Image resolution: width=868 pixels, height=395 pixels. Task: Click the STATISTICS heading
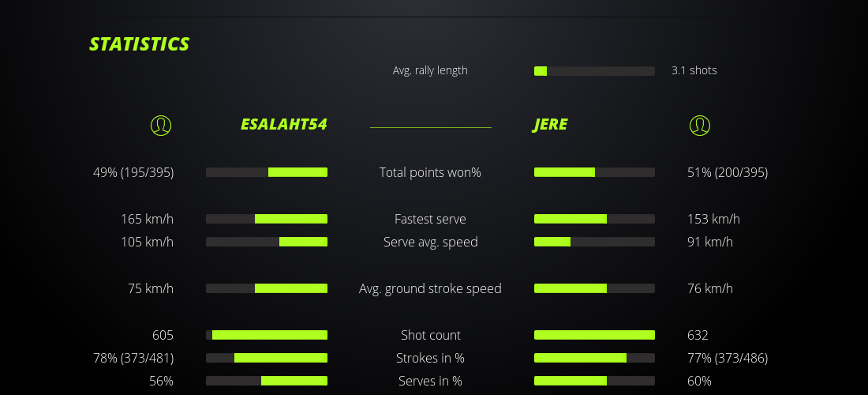140,44
